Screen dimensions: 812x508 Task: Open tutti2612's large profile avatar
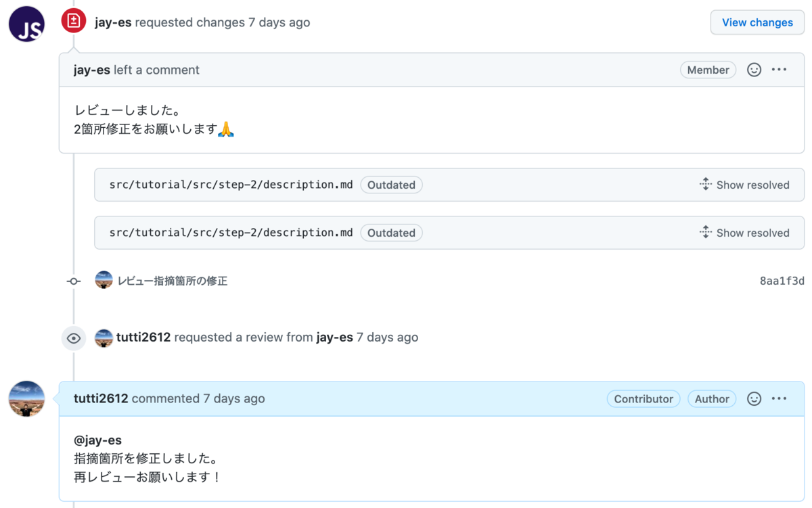(26, 398)
